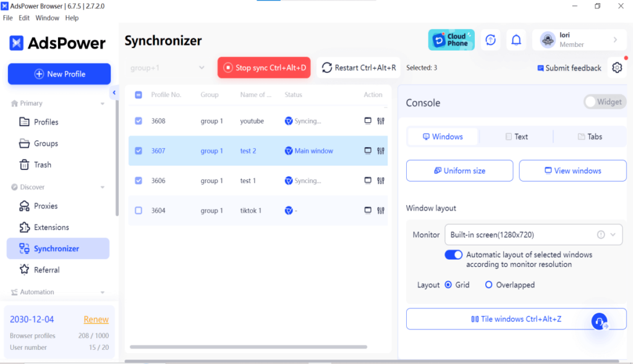Switch to the Text tab

point(516,137)
